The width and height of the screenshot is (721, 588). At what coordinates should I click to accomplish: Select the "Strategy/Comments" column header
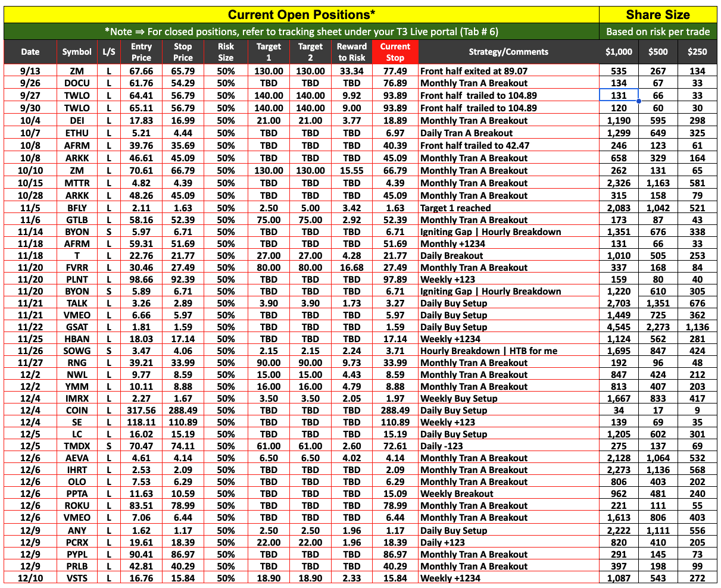pos(508,52)
